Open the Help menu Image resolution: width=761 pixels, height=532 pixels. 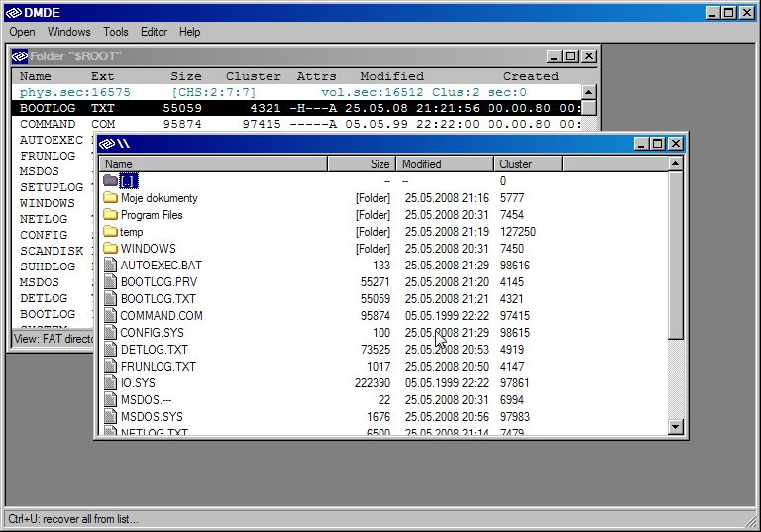pyautogui.click(x=190, y=32)
